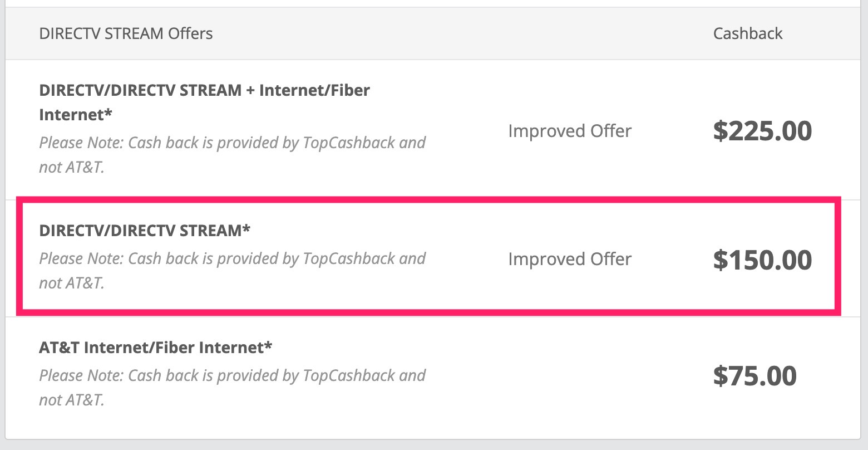
Task: Select the first row's TopCashback disclaimer note
Action: pyautogui.click(x=232, y=154)
